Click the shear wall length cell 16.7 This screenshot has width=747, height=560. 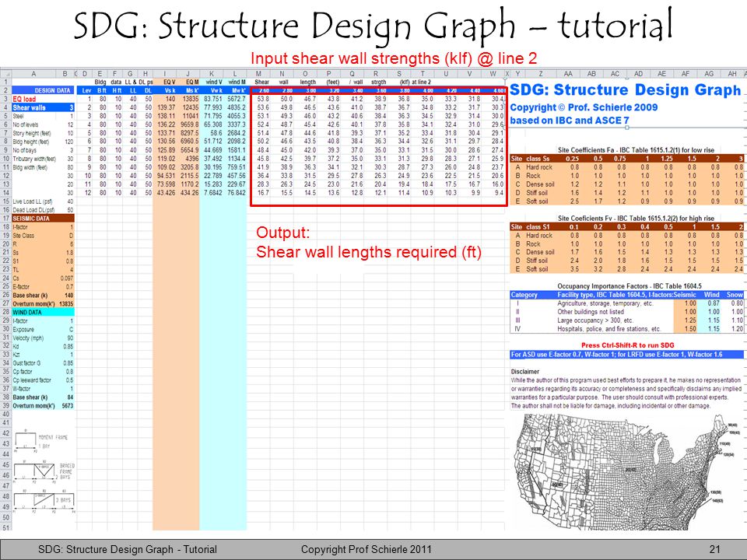(x=263, y=193)
